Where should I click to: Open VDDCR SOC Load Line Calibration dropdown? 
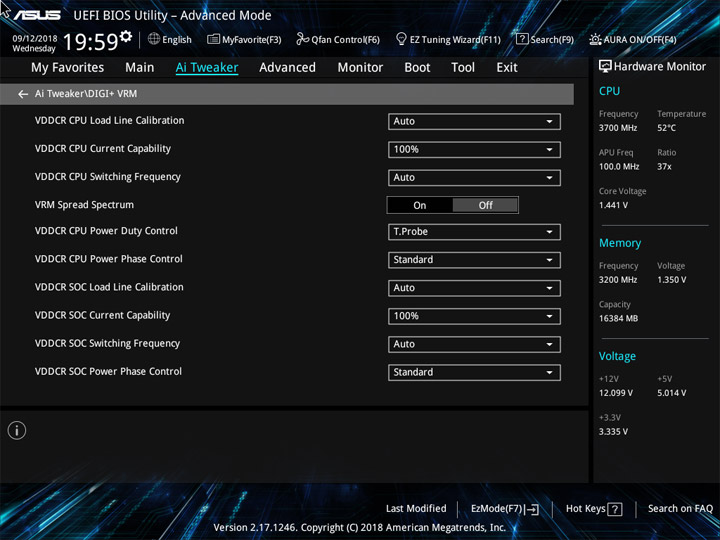[474, 288]
